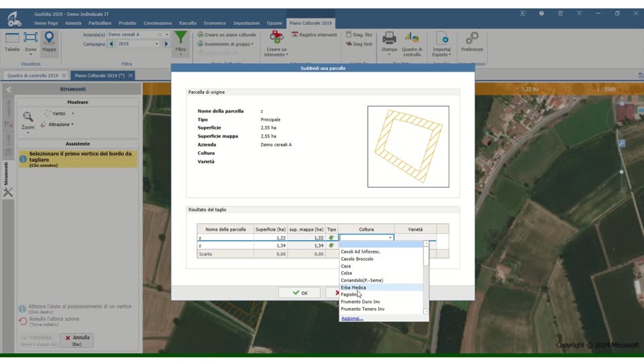Image resolution: width=644 pixels, height=362 pixels.
Task: Collapse the Strumenti panel arrow
Action: click(9, 89)
